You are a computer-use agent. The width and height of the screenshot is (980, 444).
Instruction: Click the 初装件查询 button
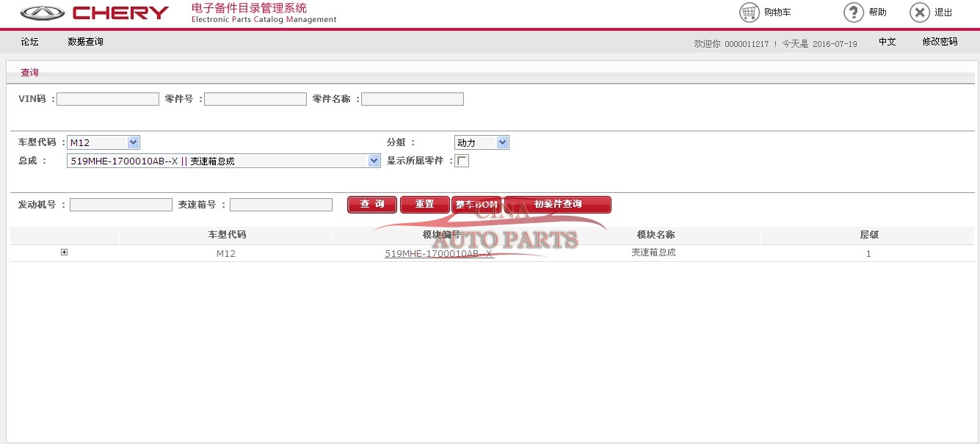coord(558,204)
